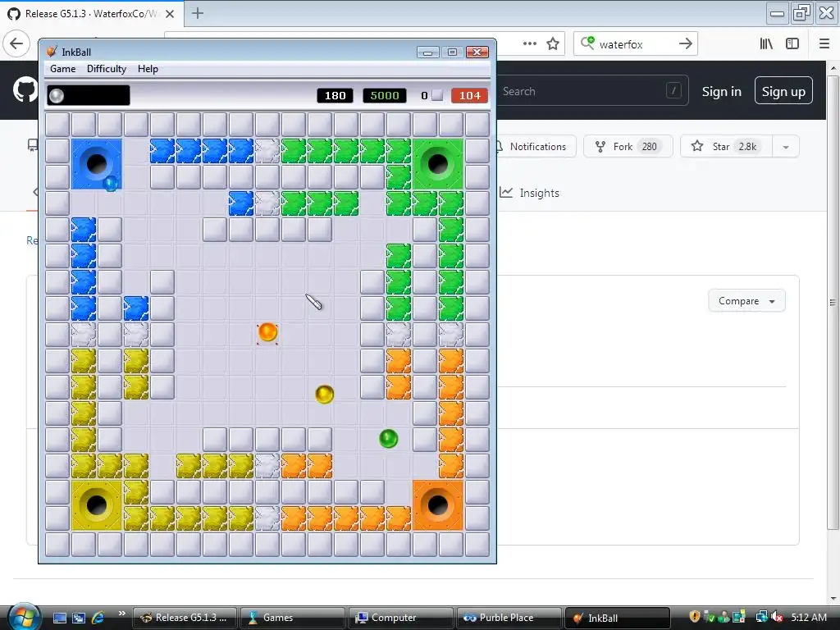
Task: Click the search go arrow button
Action: 686,43
